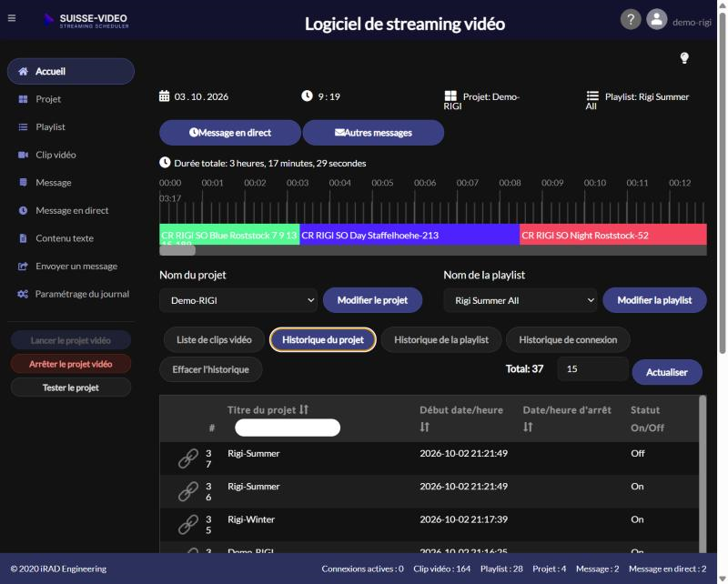Image resolution: width=728 pixels, height=584 pixels.
Task: Click the Actualiser button
Action: [667, 372]
